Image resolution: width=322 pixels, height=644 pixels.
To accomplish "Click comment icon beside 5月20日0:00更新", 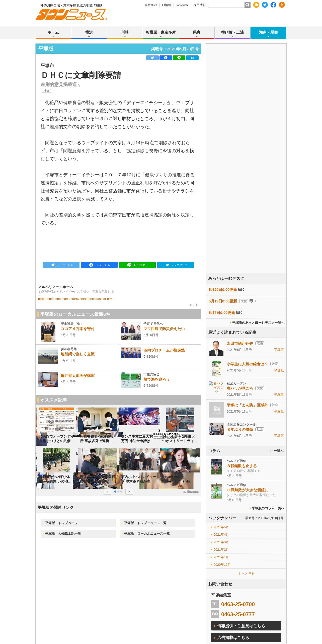I will click(x=240, y=289).
